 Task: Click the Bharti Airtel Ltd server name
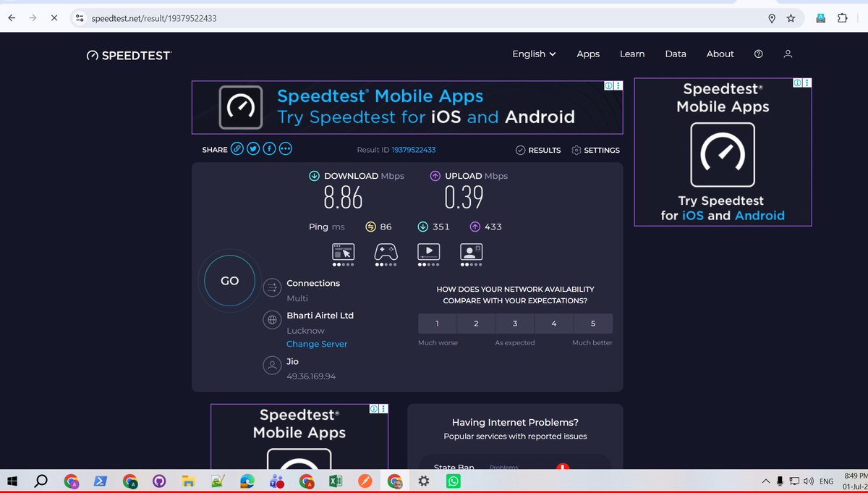(x=320, y=316)
